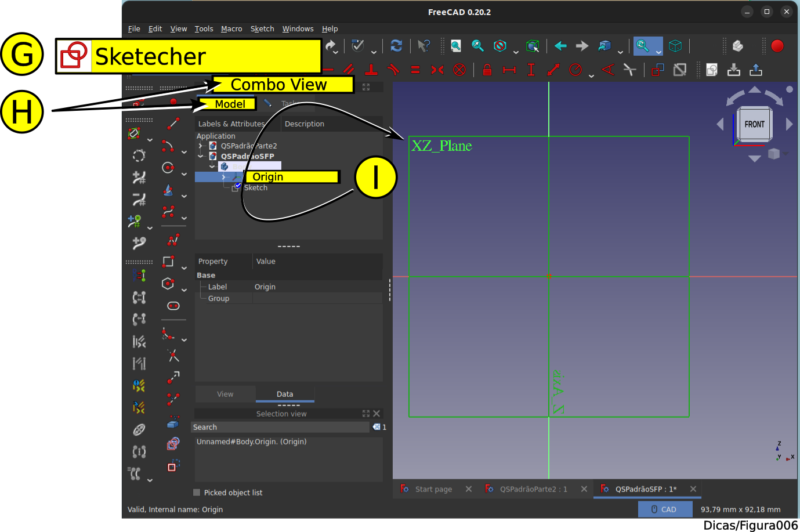Screen dimensions: 800x532
Task: Select Unnamed#Body.Origin entry in selection list
Action: click(x=252, y=441)
